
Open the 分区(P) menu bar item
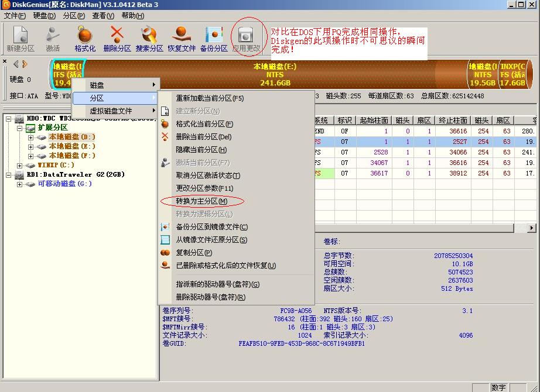(x=74, y=16)
